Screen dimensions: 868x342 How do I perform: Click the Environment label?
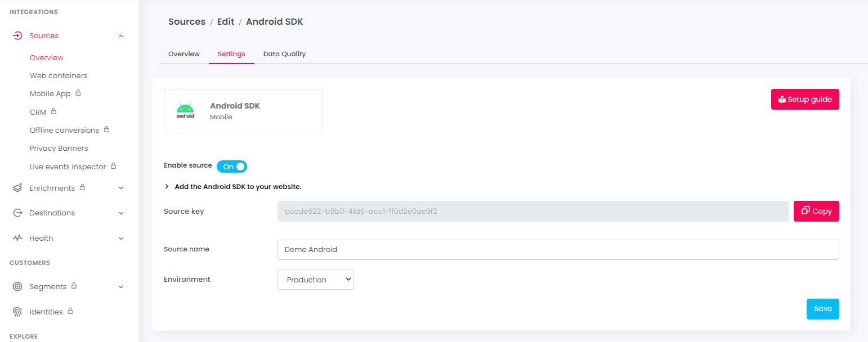point(187,279)
